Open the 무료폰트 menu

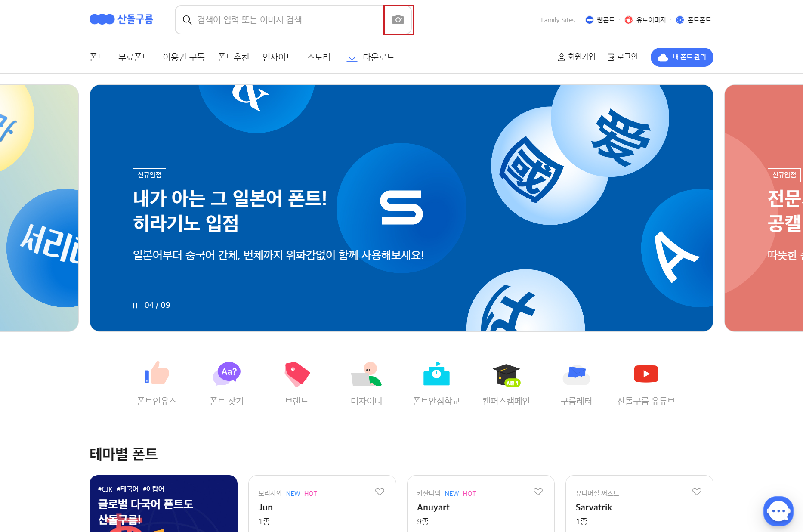[x=134, y=57]
